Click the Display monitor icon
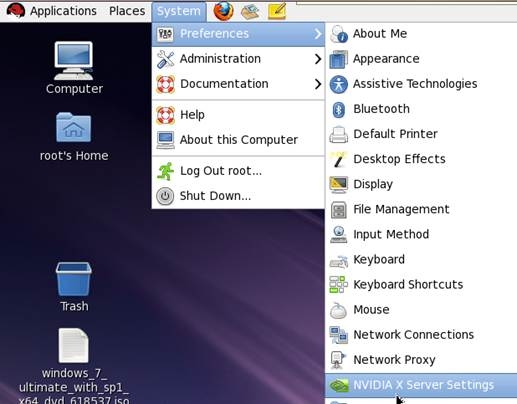Screen dimensions: 517x404 [x=339, y=185]
